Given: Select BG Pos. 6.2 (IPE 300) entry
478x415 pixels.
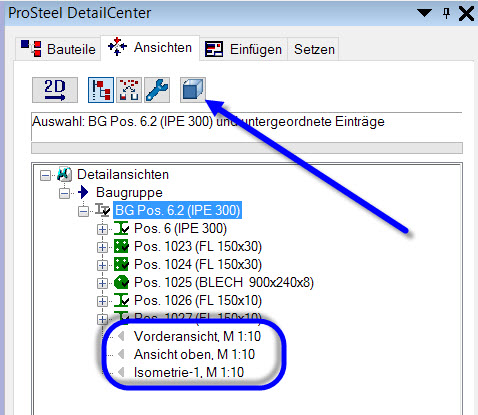Looking at the screenshot, I should pos(177,210).
